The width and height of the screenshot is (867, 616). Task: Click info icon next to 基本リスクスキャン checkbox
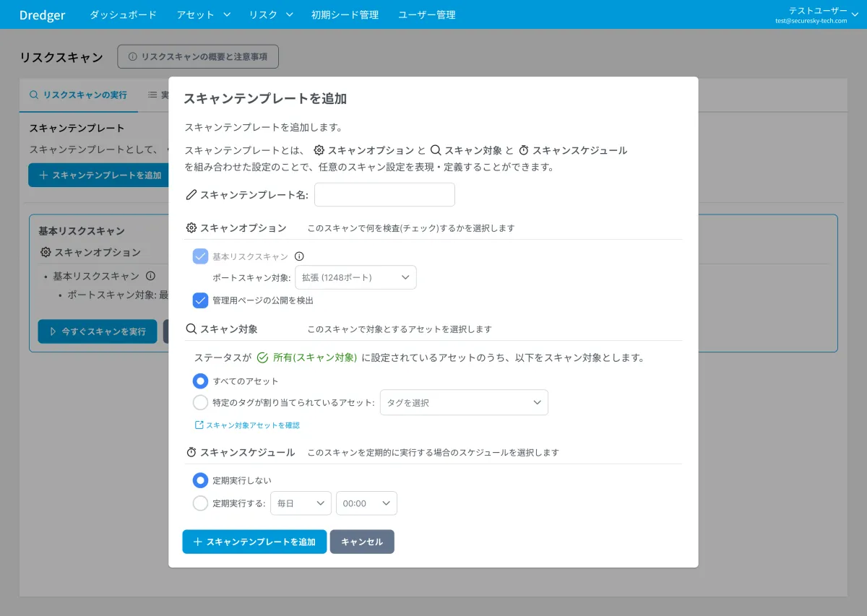click(299, 256)
